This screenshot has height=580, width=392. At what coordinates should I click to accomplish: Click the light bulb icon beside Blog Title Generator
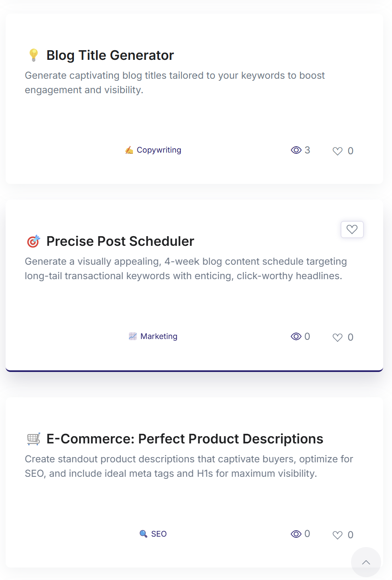click(x=34, y=55)
